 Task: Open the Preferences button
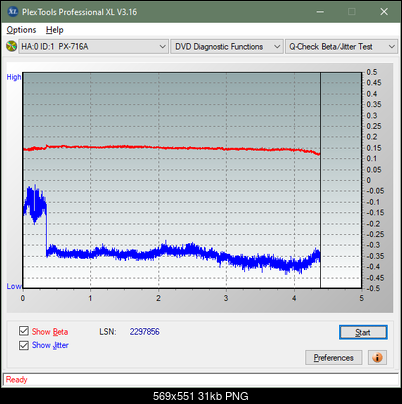click(333, 358)
